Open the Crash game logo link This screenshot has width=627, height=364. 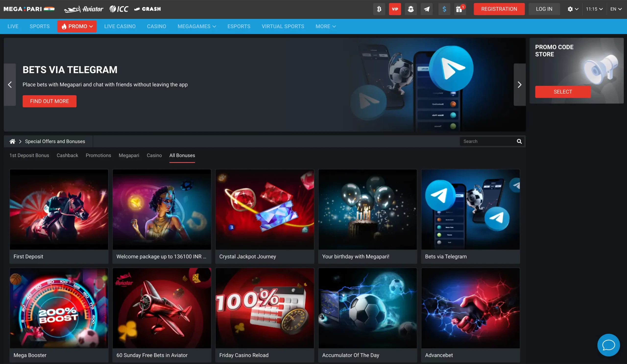[x=147, y=9]
